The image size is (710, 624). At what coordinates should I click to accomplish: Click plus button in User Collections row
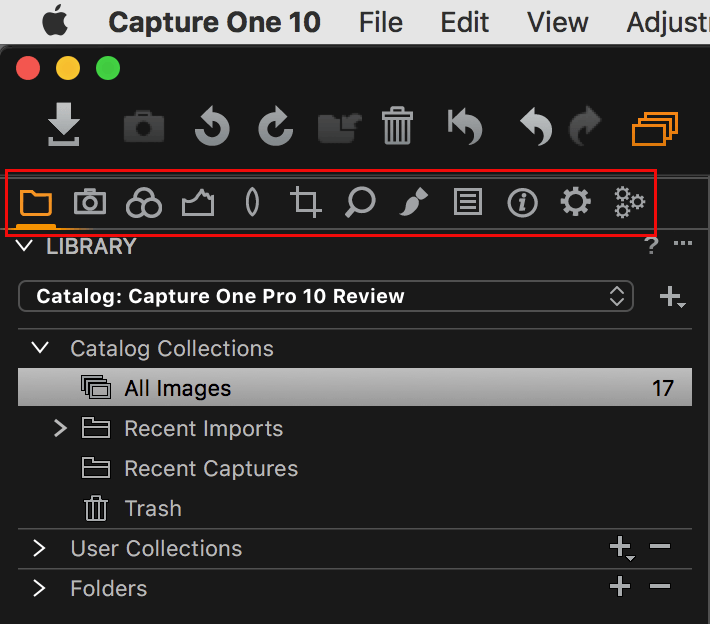pyautogui.click(x=621, y=548)
